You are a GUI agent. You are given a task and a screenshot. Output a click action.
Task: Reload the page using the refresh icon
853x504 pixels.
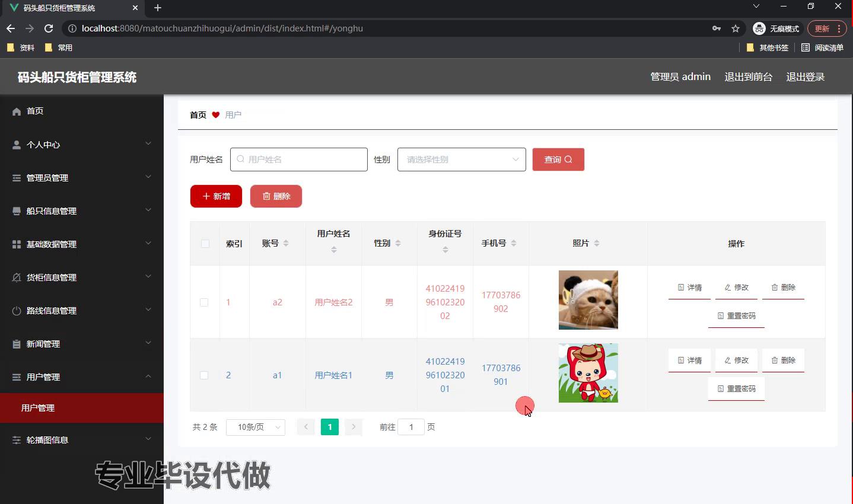(x=49, y=28)
